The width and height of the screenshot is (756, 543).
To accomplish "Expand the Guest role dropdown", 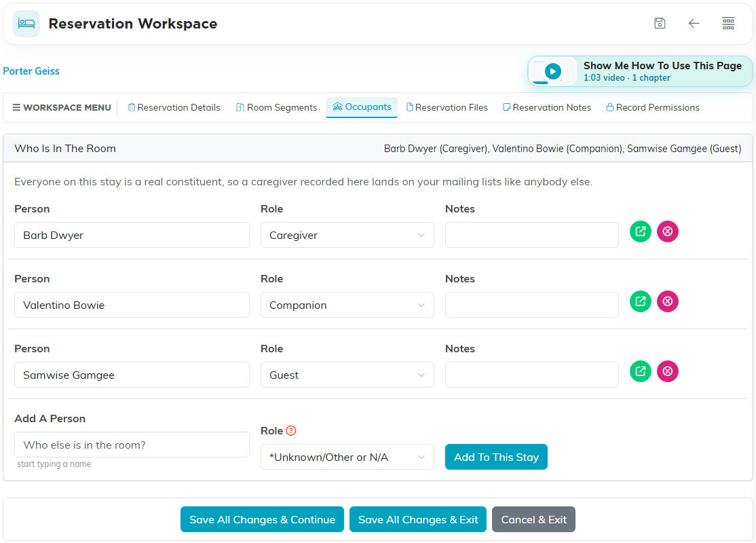I will 347,375.
